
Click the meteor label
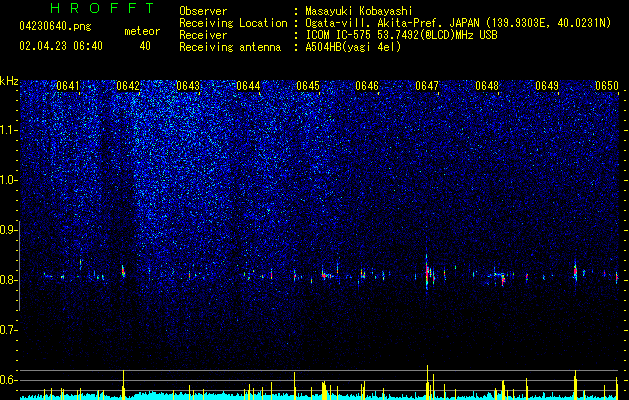(142, 31)
